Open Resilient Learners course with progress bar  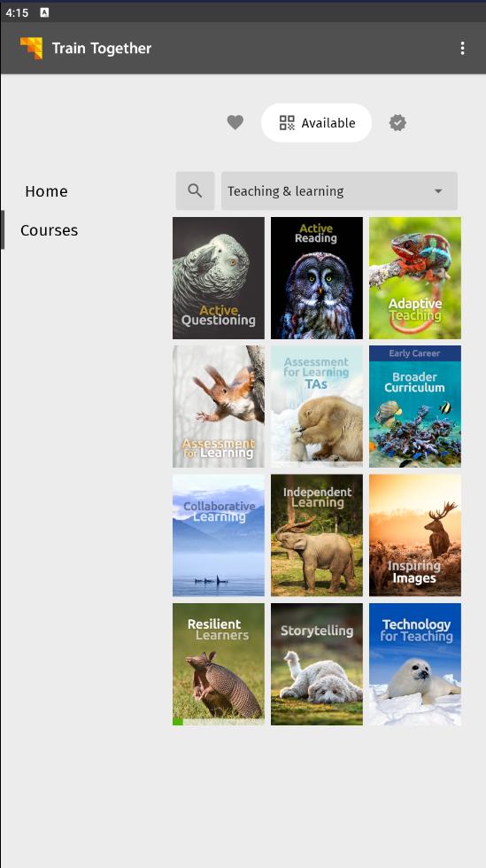(x=219, y=664)
